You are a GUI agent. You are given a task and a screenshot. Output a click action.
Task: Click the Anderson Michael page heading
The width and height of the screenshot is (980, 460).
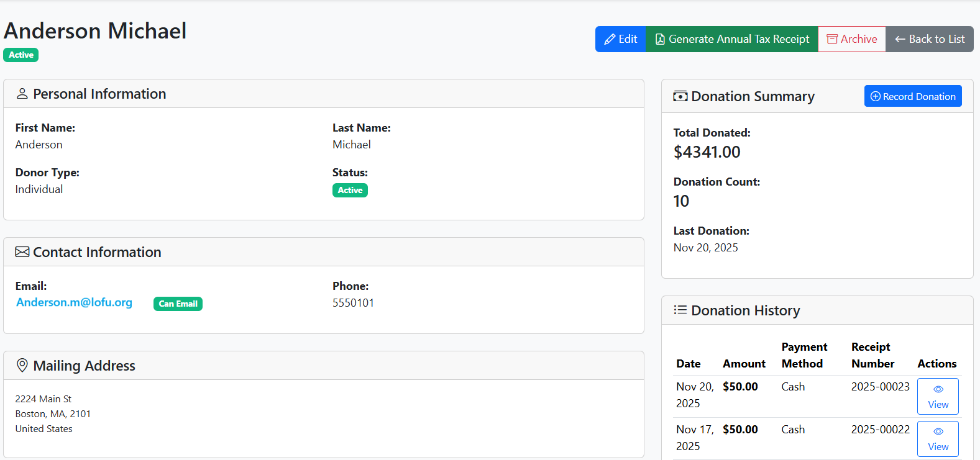[x=95, y=30]
